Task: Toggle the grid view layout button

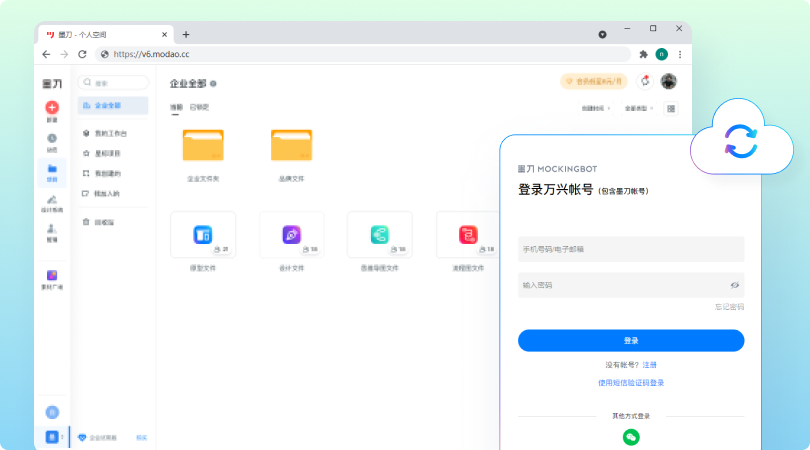Action: [672, 108]
